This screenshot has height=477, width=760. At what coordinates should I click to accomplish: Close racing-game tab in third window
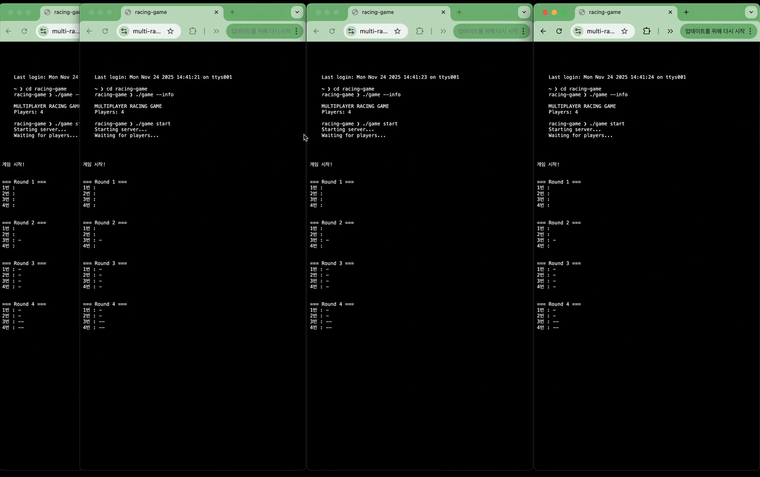tap(443, 12)
